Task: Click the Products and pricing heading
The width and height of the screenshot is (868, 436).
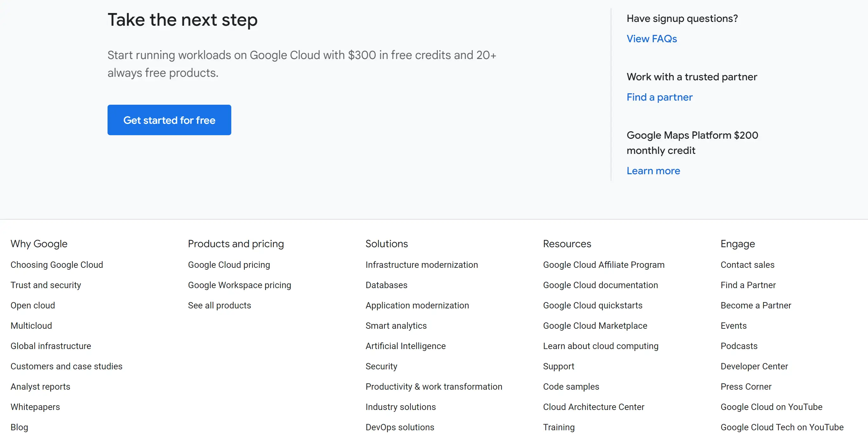Action: click(x=235, y=244)
